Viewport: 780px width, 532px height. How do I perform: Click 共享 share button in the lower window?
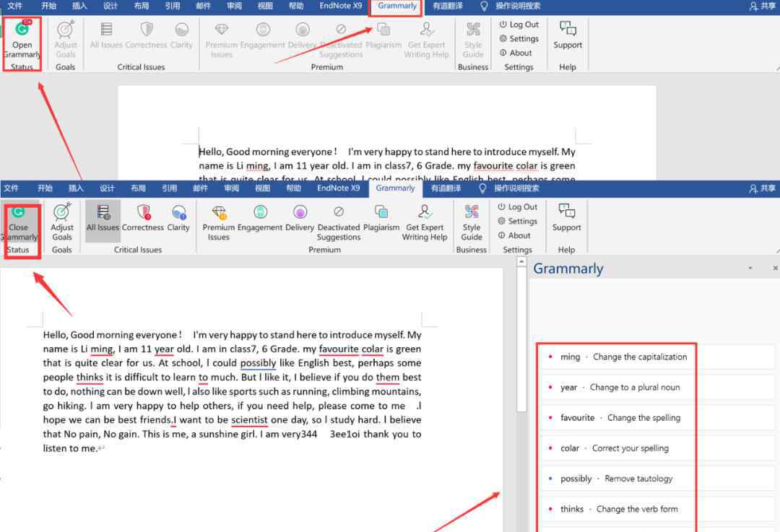click(762, 188)
